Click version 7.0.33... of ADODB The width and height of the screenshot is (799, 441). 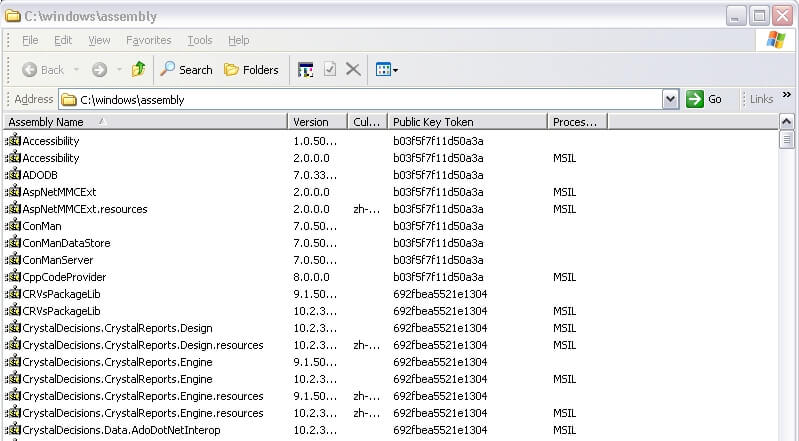(x=315, y=175)
